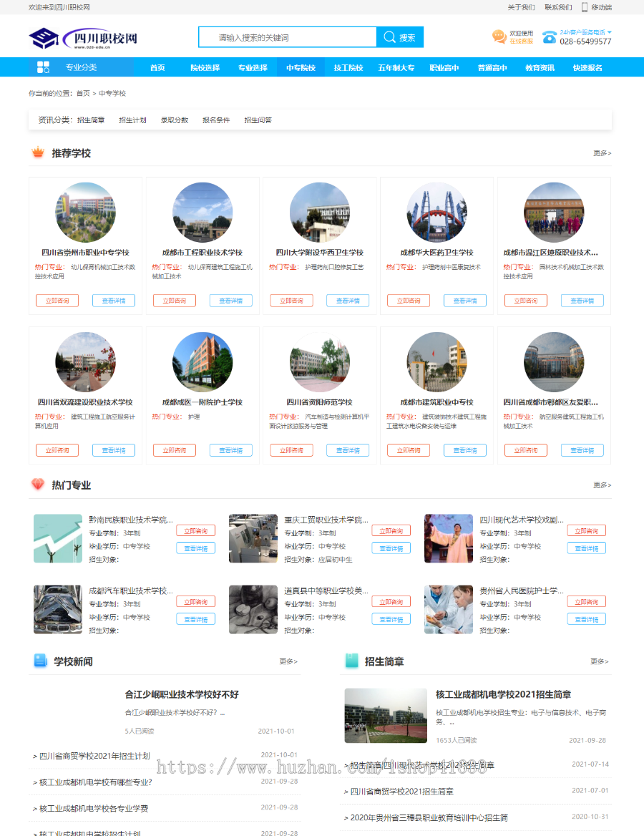Screen dimensions: 644x836
Task: Open 四川省双流建设职业技术学校 round photo
Action: pyautogui.click(x=85, y=362)
